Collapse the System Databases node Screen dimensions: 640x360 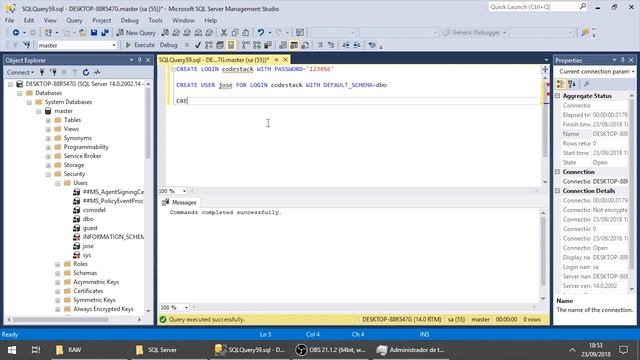pos(29,102)
